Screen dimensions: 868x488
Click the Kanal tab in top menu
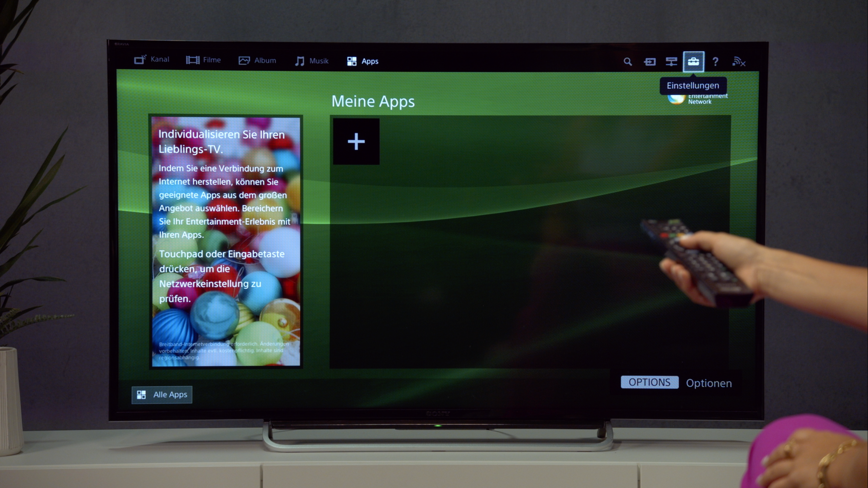click(x=152, y=61)
